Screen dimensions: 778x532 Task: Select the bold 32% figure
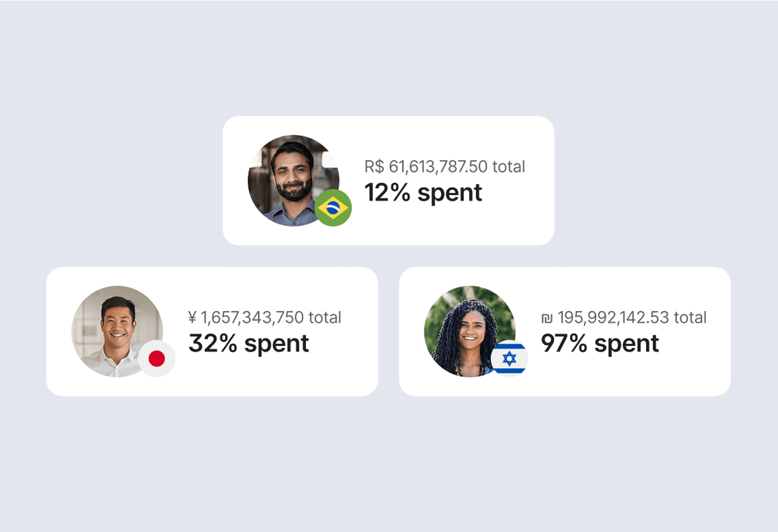click(212, 344)
